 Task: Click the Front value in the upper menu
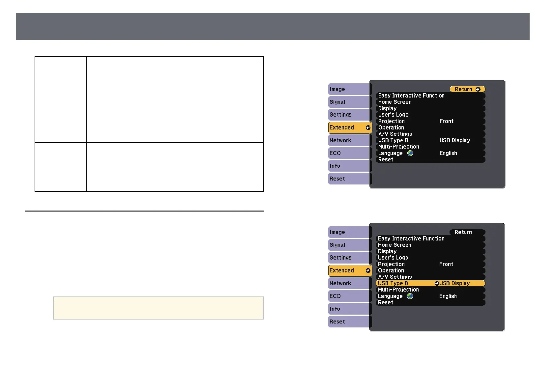coord(447,121)
